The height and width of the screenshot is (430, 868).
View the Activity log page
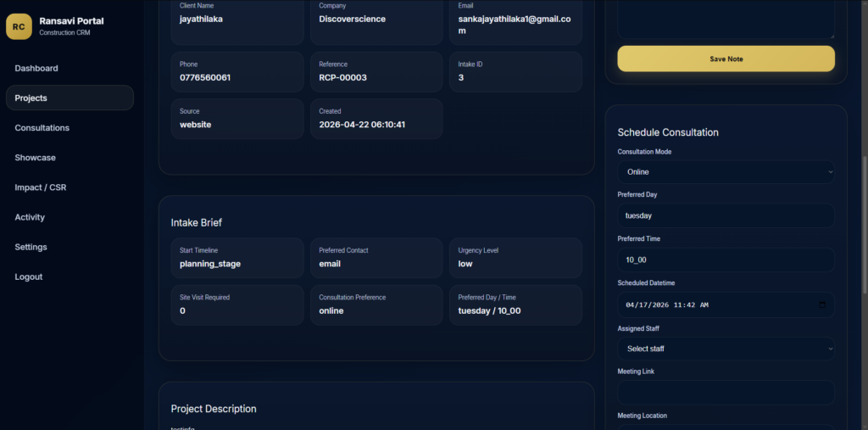click(30, 217)
